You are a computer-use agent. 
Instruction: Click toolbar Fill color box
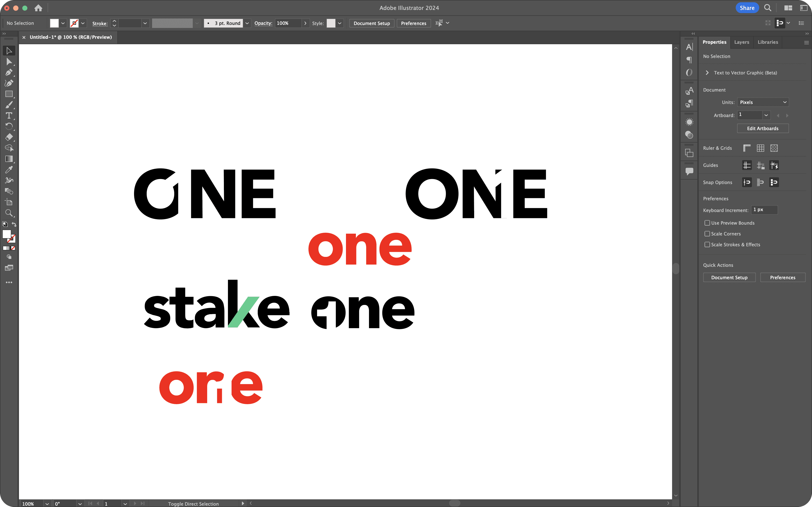[7, 234]
